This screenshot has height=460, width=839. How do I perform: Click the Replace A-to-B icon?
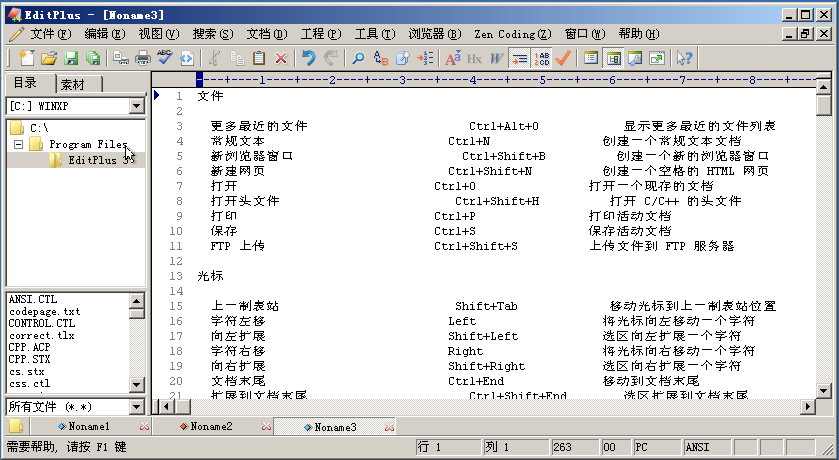(x=381, y=58)
